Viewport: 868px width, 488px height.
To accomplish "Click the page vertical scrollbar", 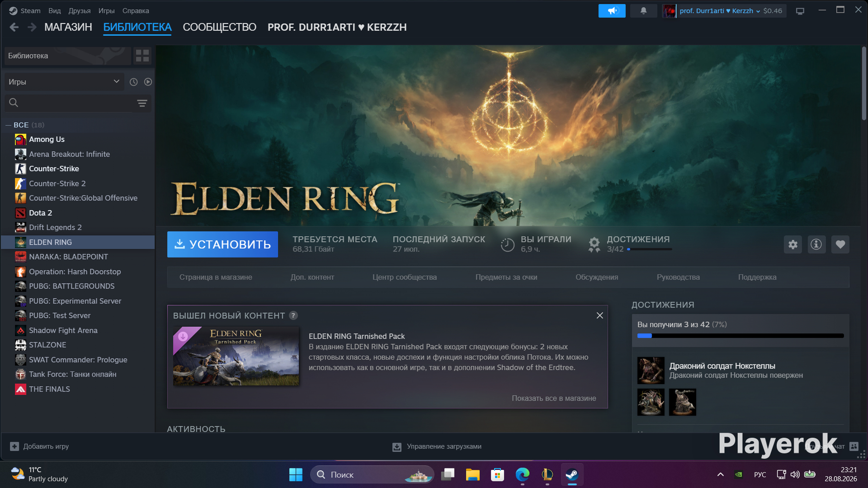I will click(864, 83).
